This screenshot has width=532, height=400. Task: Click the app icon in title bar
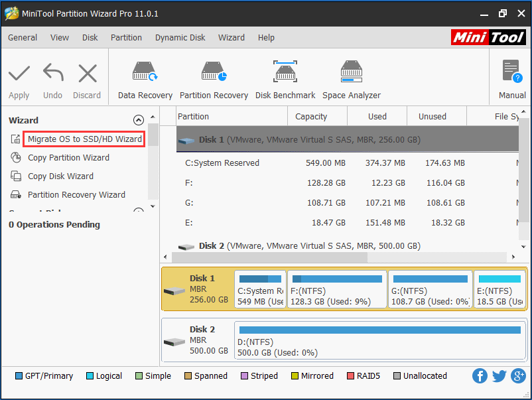pyautogui.click(x=11, y=13)
